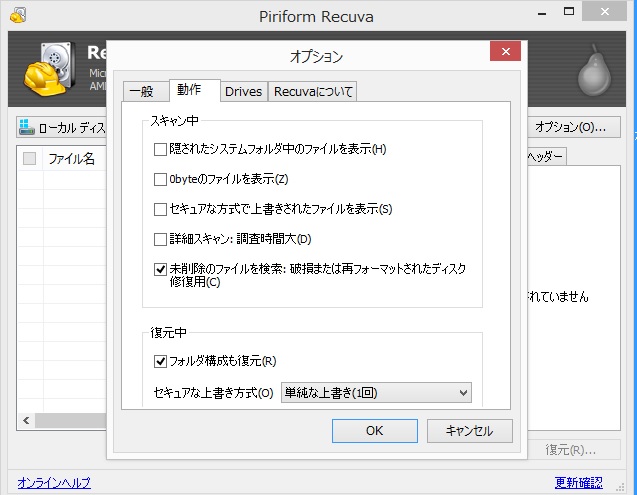Screen dimensions: 637x495
Task: Confirm options with OK button
Action: [x=375, y=431]
